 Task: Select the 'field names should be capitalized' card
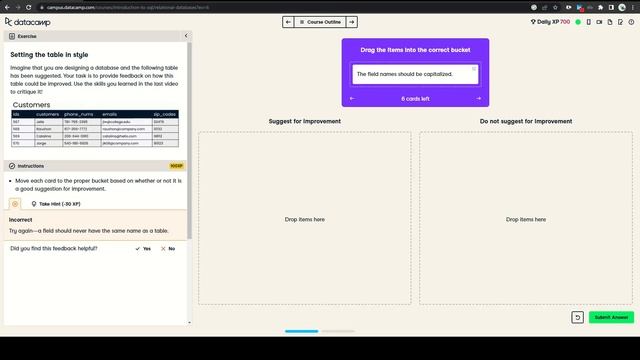click(x=415, y=74)
